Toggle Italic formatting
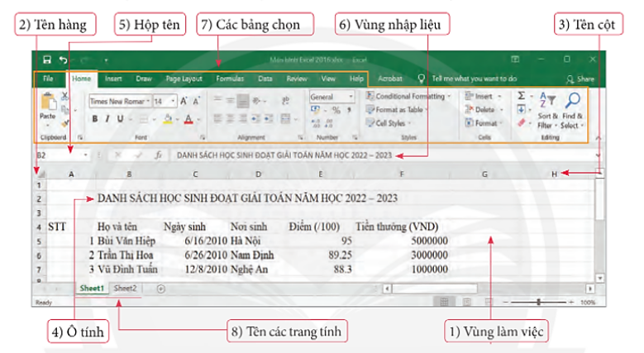Image resolution: width=644 pixels, height=353 pixels. 107,118
